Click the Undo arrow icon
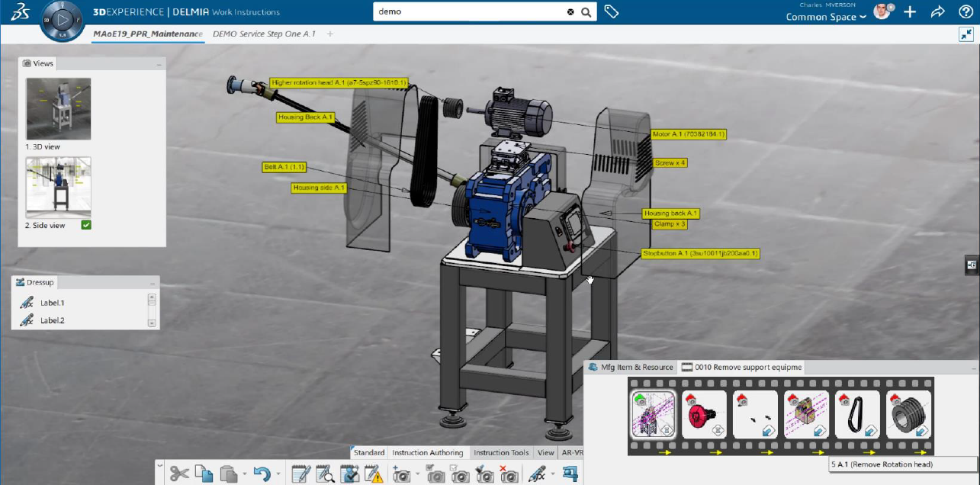Screen dimensions: 980x485 click(x=262, y=474)
